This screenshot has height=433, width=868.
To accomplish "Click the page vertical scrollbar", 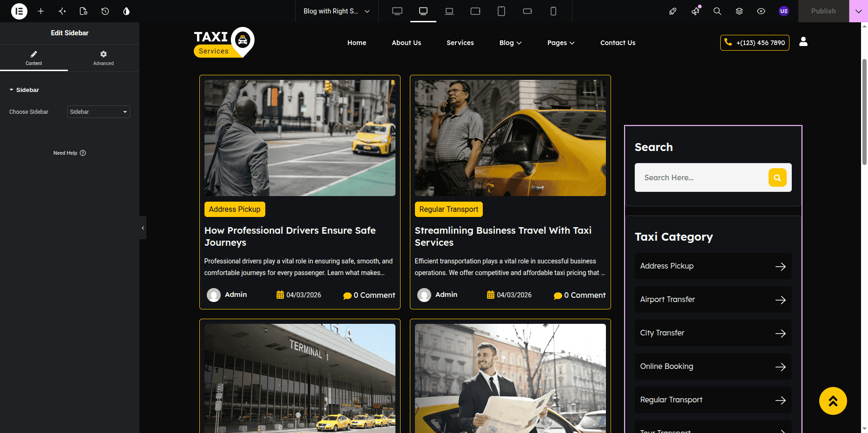I will [864, 112].
